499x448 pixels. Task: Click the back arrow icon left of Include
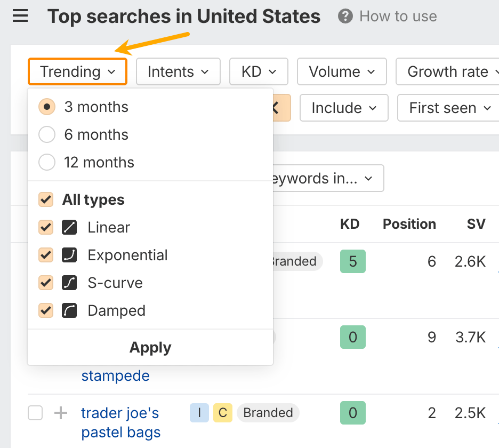click(275, 108)
